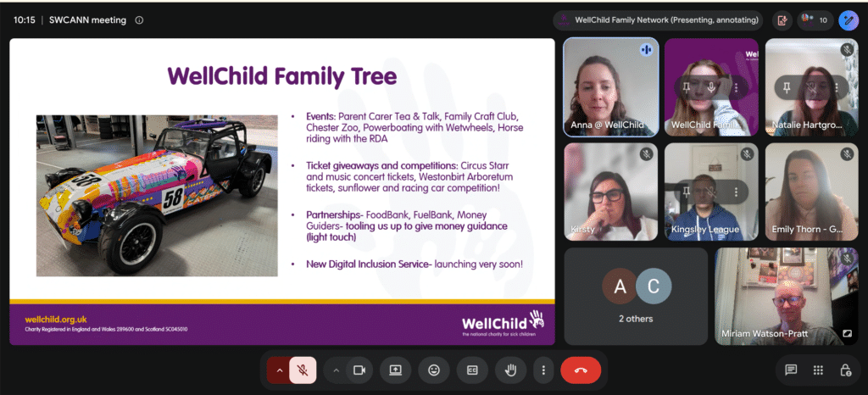Click Anna @ WellChild speaking indicator

[646, 50]
